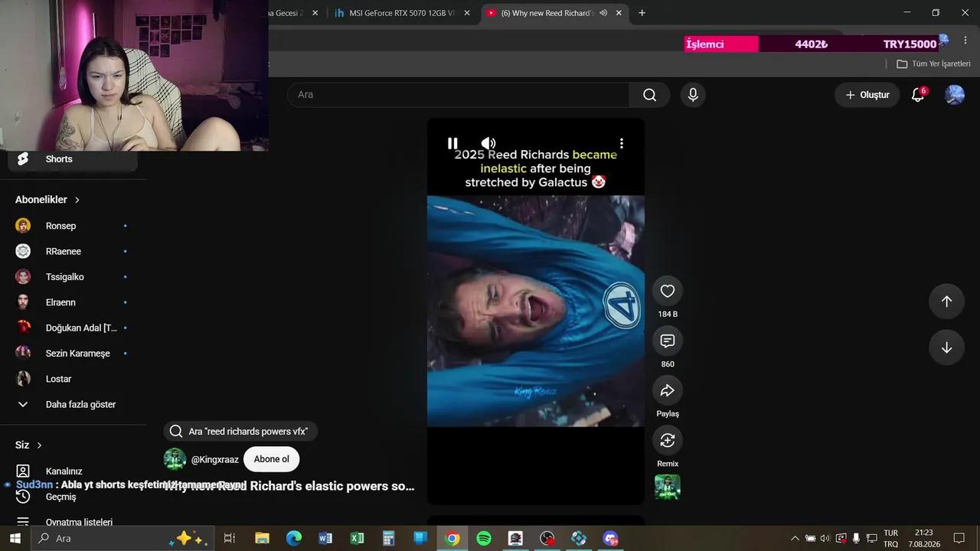The height and width of the screenshot is (551, 980).
Task: Open the short's sound thumbnail
Action: [668, 487]
